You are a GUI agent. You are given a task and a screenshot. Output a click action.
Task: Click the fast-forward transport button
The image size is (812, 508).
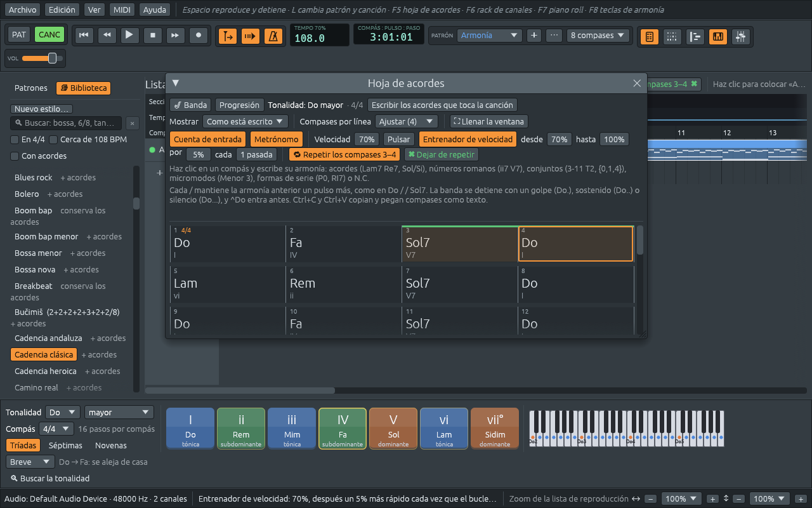click(x=176, y=36)
